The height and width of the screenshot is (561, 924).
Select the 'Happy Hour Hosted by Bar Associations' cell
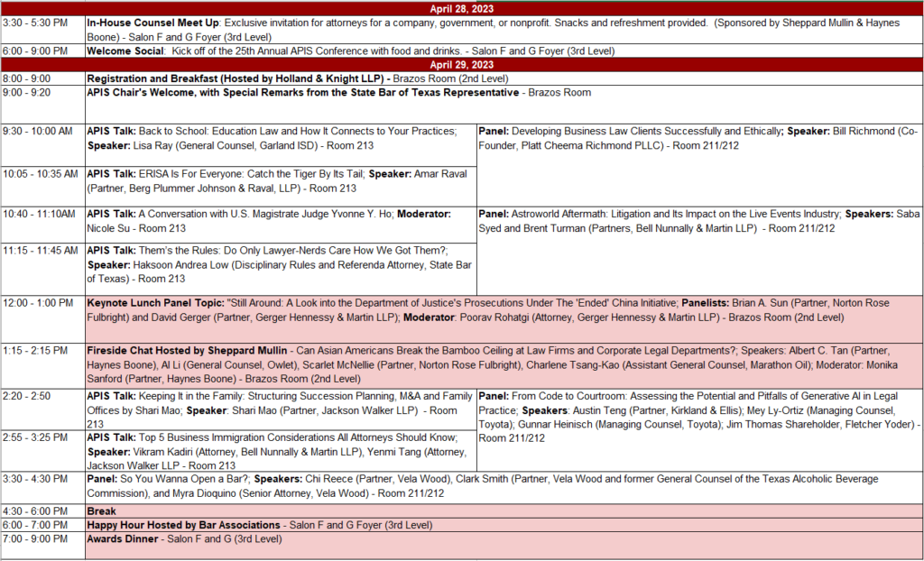504,525
